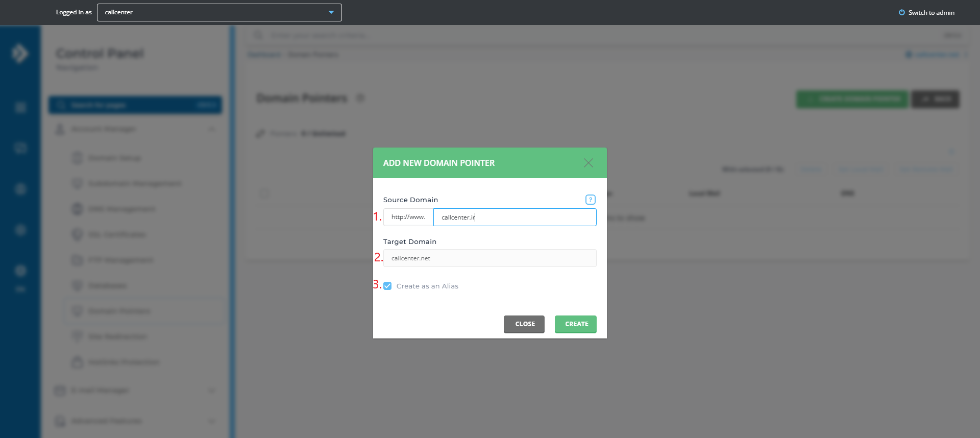This screenshot has width=980, height=438.
Task: Open Site Redirection in the navigation menu
Action: coord(117,336)
